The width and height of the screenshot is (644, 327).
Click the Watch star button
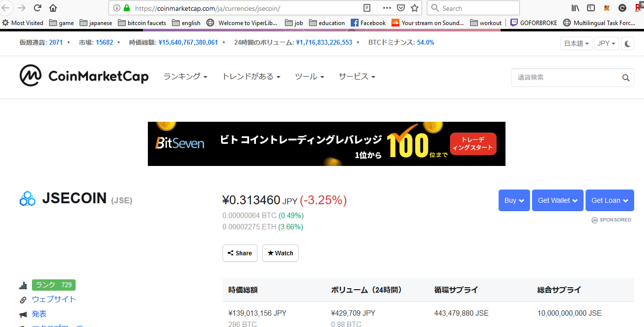[280, 253]
